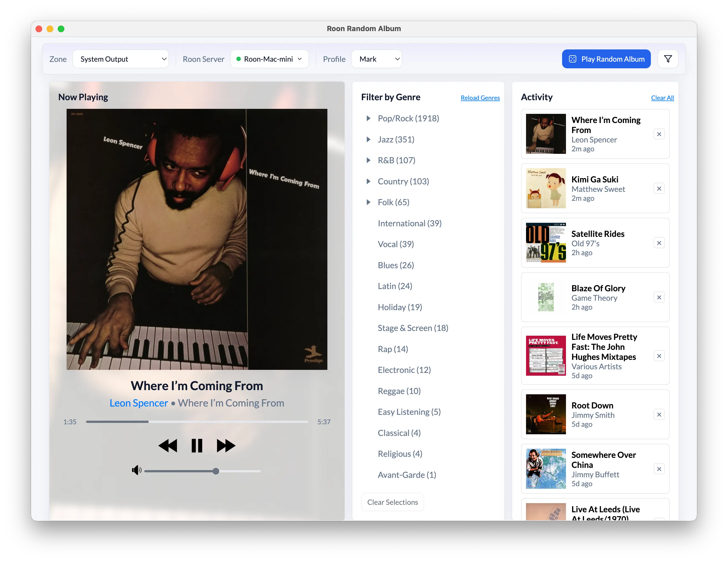Open Where I'm Coming From activity thumbnail

pyautogui.click(x=546, y=134)
